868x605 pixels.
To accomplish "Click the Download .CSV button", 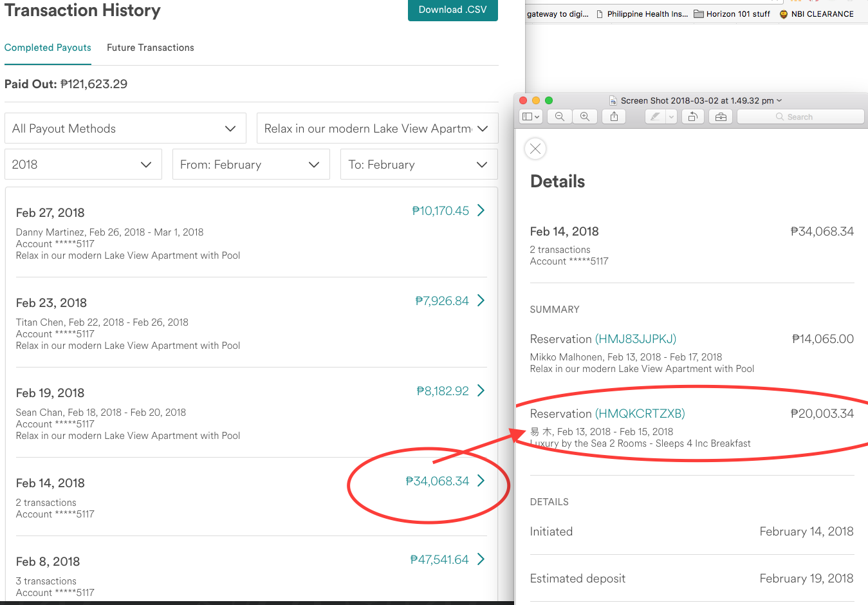I will (x=452, y=11).
